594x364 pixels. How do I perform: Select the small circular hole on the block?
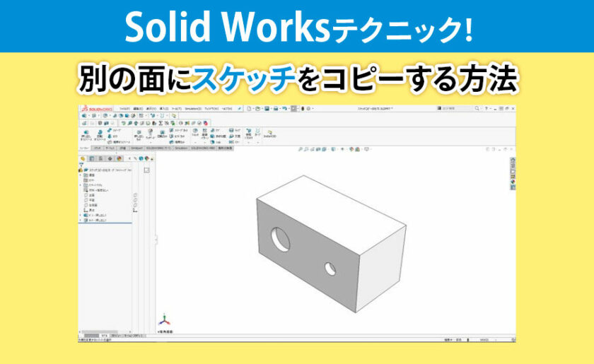tap(330, 269)
